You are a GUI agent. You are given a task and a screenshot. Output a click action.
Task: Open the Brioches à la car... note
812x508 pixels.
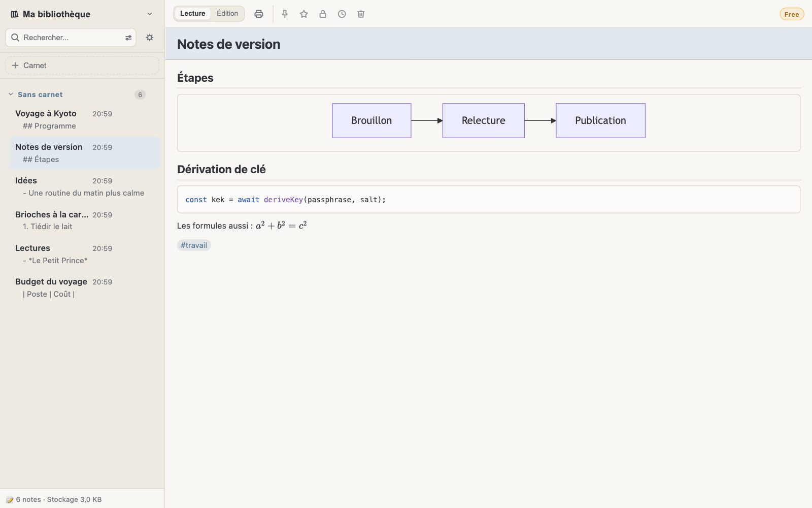pyautogui.click(x=85, y=220)
